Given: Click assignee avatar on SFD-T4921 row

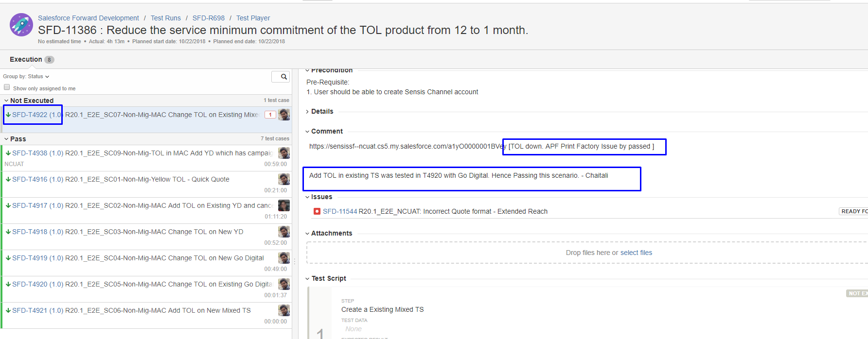Looking at the screenshot, I should tap(284, 310).
